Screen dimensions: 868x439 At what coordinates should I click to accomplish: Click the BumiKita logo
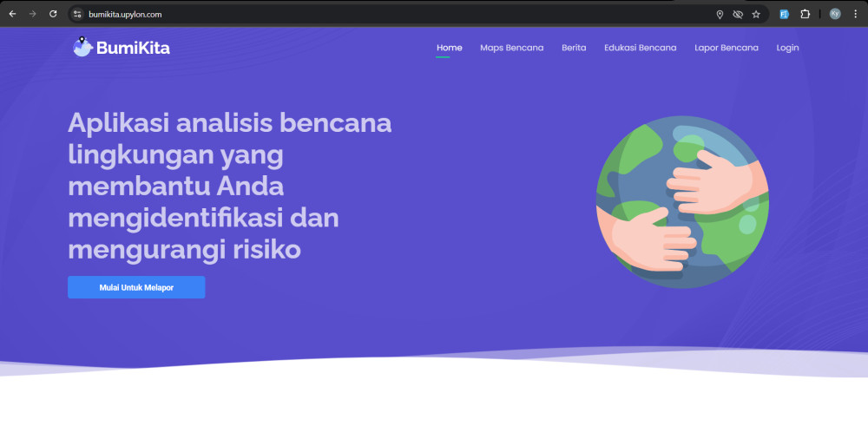(122, 48)
